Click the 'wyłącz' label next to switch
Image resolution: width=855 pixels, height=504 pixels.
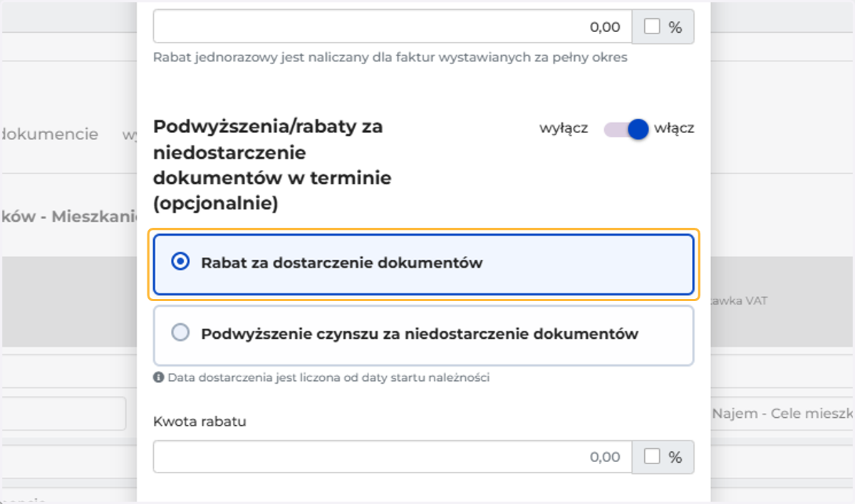[564, 129]
